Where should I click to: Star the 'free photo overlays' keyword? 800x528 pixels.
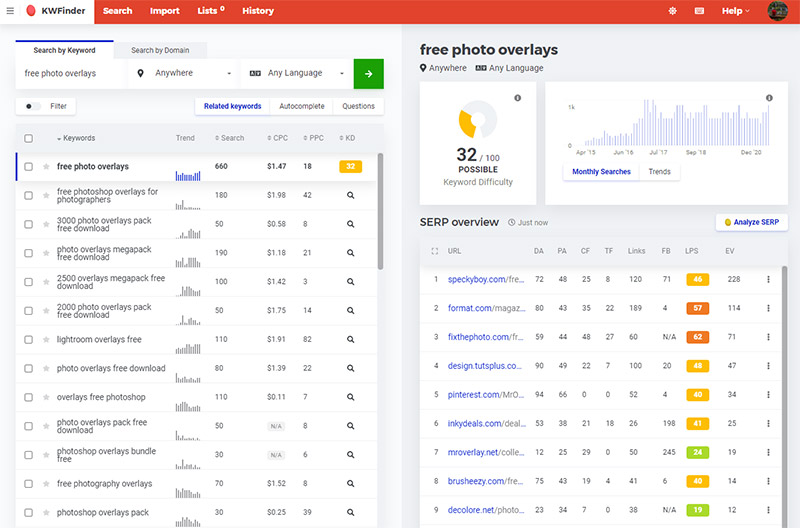click(46, 167)
